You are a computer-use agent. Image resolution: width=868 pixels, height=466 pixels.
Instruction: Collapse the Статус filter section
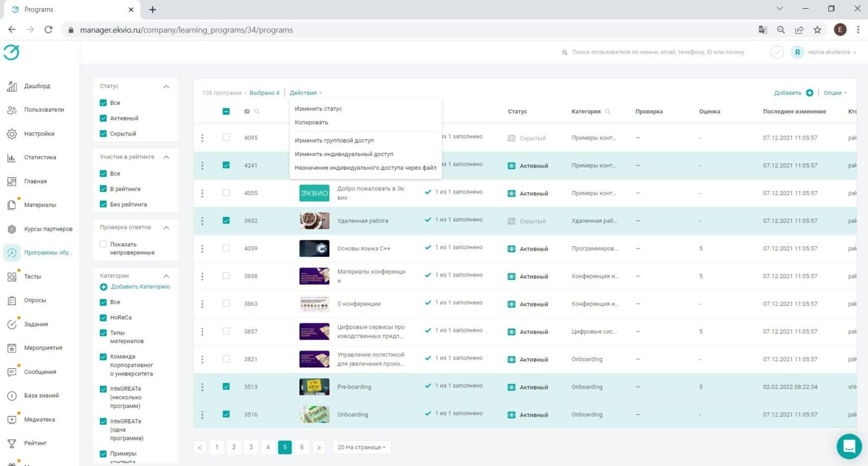(x=166, y=87)
